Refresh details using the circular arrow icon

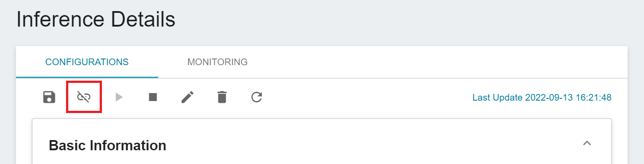[257, 97]
